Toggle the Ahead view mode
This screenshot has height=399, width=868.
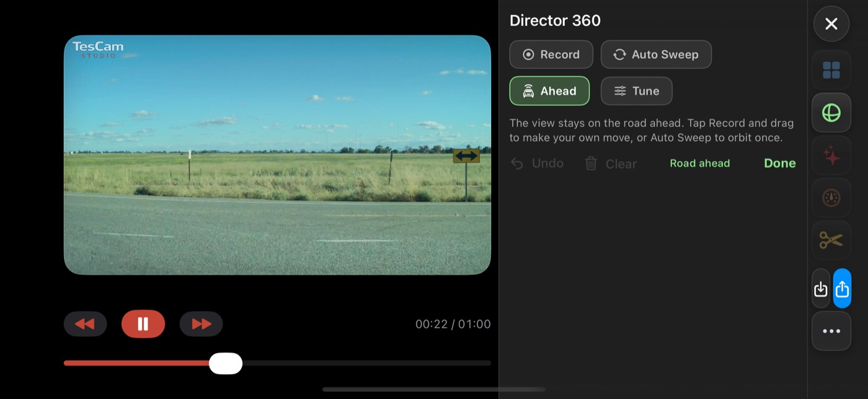(x=549, y=91)
